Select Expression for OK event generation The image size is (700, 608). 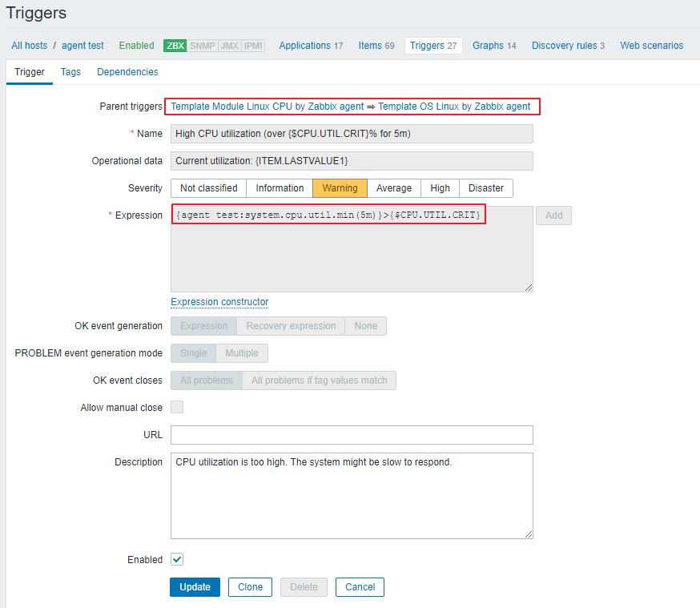(204, 326)
